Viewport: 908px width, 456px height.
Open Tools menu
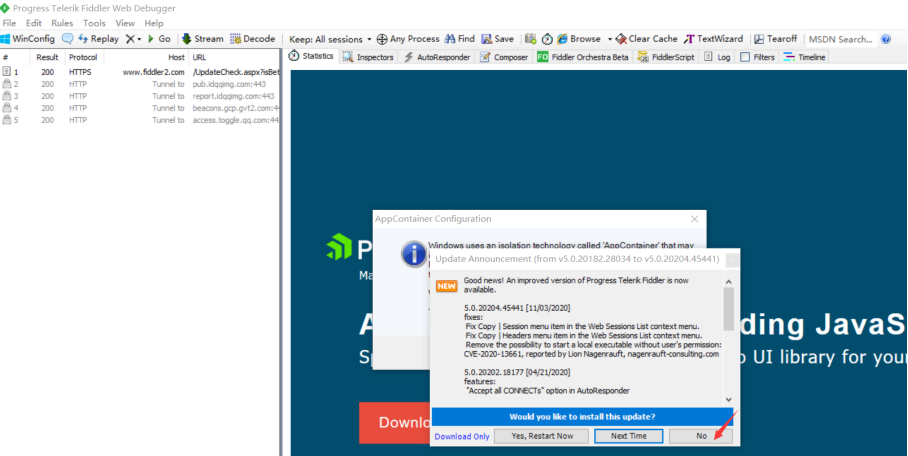click(x=94, y=23)
